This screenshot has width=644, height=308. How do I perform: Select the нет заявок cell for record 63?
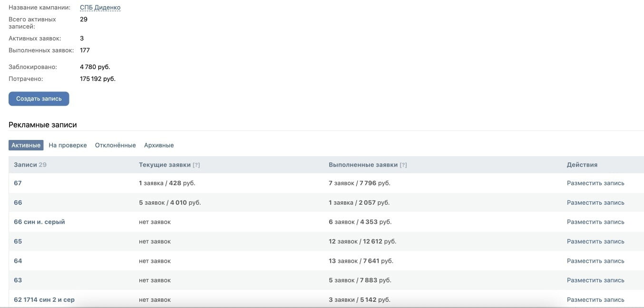pyautogui.click(x=155, y=280)
